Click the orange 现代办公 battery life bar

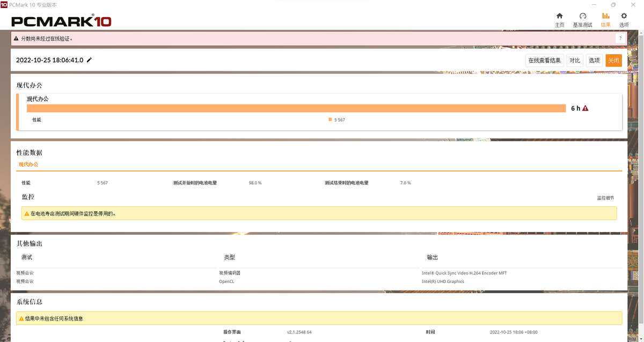(296, 108)
